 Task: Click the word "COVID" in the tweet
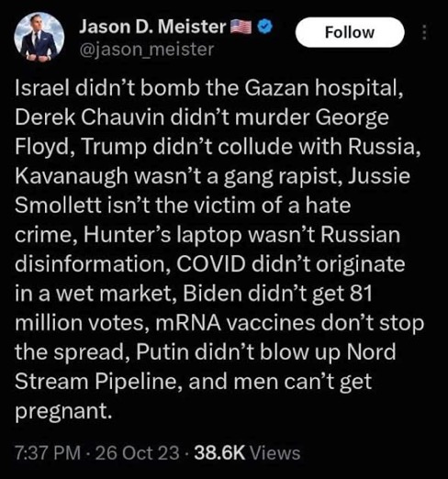(211, 264)
